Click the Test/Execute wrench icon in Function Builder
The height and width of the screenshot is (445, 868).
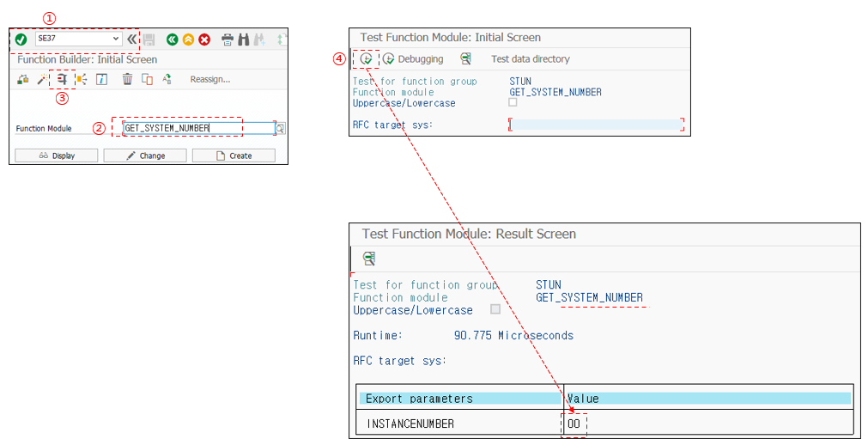(x=62, y=79)
